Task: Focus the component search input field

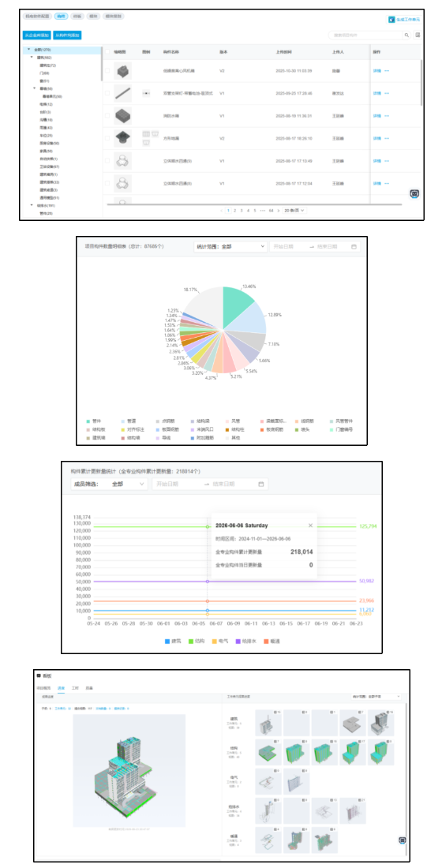Action: pos(366,35)
